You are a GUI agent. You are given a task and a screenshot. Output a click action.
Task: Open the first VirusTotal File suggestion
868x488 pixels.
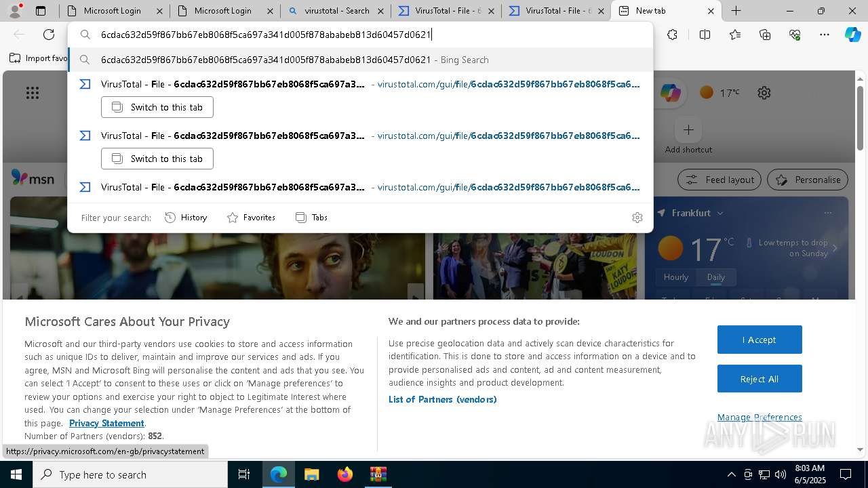(x=360, y=84)
